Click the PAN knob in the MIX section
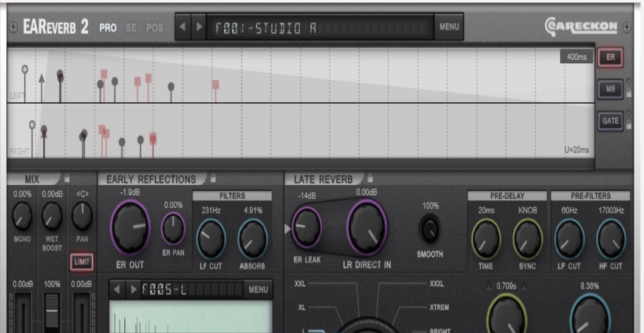Image resolution: width=644 pixels, height=333 pixels. tap(82, 216)
